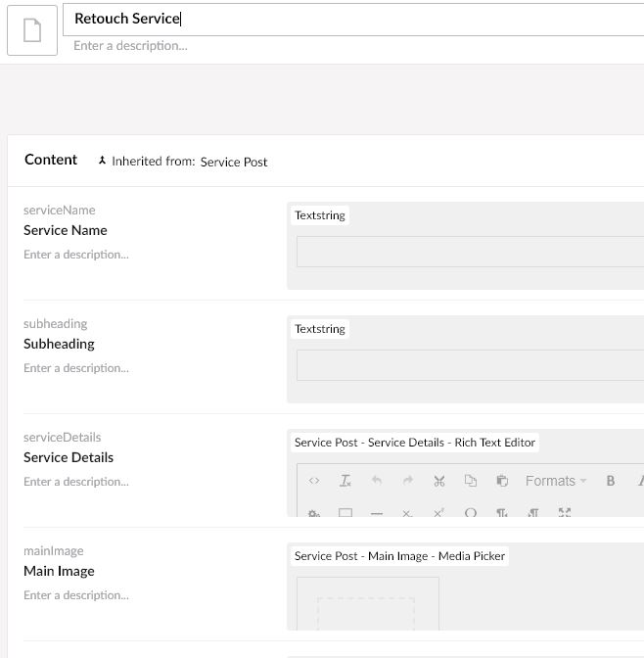Click the subscript icon
644x658 pixels.
click(407, 513)
